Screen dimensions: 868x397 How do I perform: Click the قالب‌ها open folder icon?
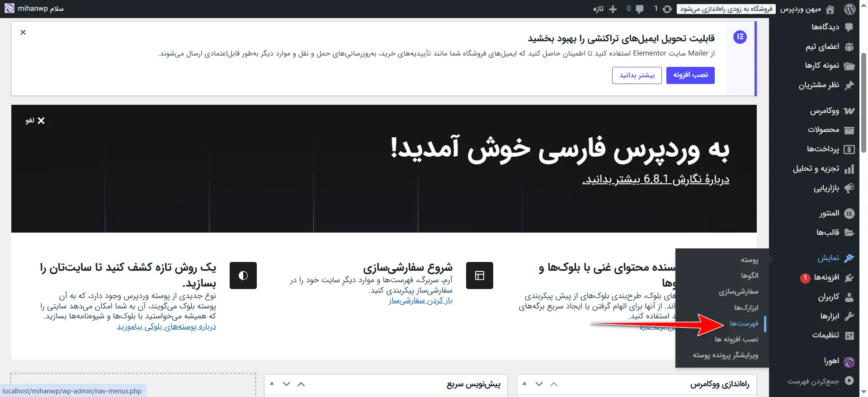(x=849, y=233)
